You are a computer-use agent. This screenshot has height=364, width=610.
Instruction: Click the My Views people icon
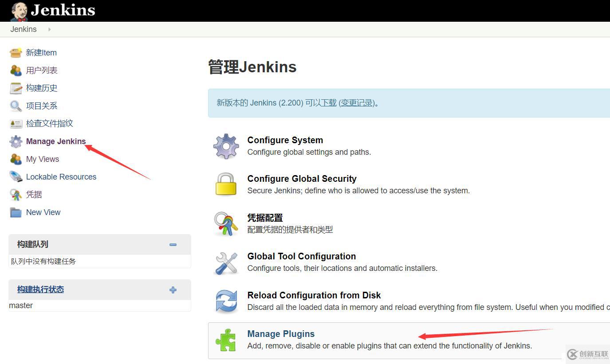(x=16, y=159)
